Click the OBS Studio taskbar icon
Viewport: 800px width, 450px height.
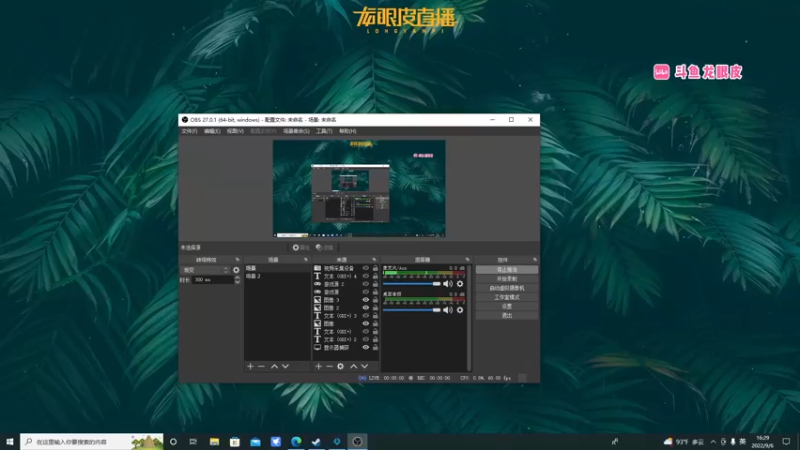click(x=357, y=441)
